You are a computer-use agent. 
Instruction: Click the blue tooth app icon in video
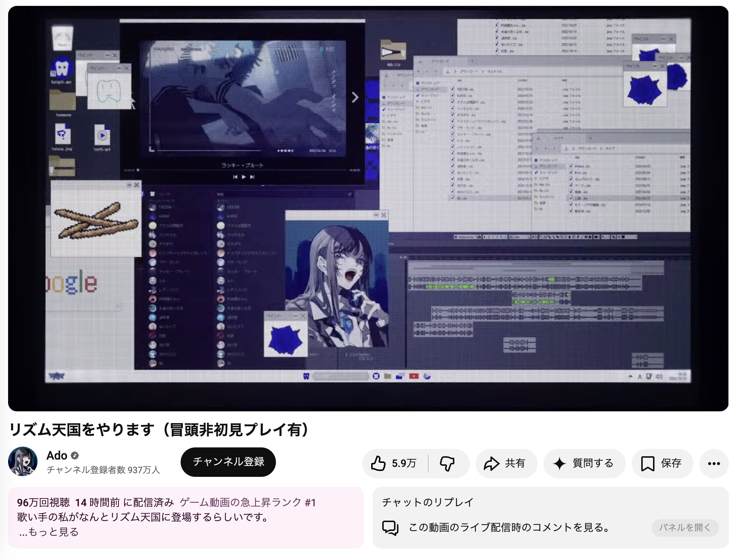pyautogui.click(x=62, y=68)
